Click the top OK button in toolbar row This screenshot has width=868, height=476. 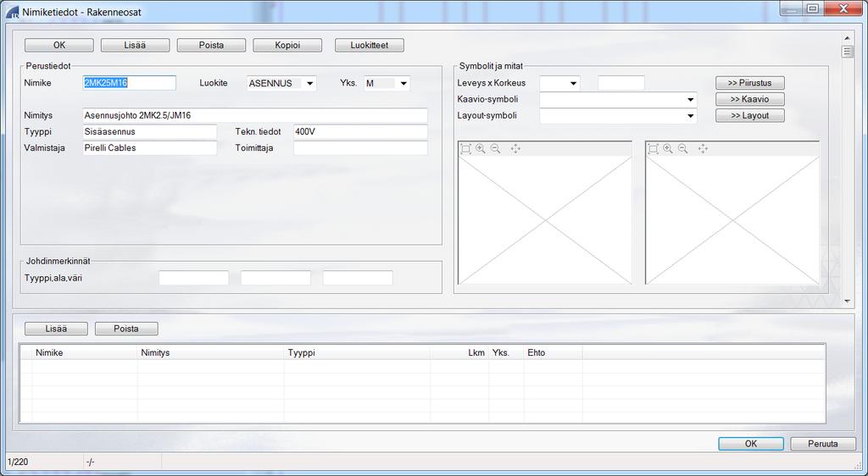click(59, 46)
